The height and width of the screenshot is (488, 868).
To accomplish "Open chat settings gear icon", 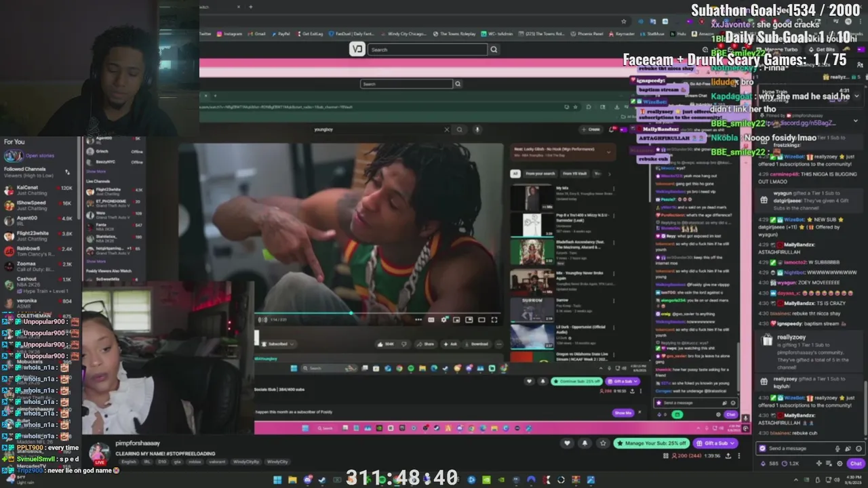I will click(840, 464).
